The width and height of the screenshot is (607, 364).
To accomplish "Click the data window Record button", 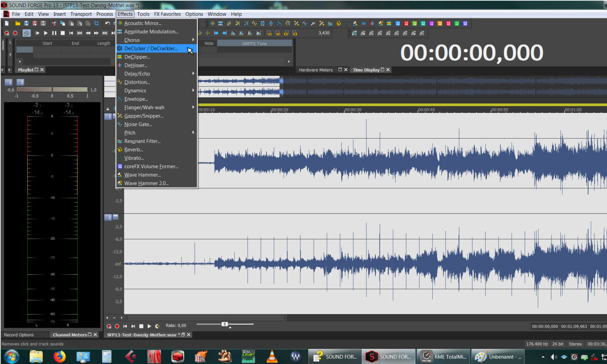I will tap(117, 326).
